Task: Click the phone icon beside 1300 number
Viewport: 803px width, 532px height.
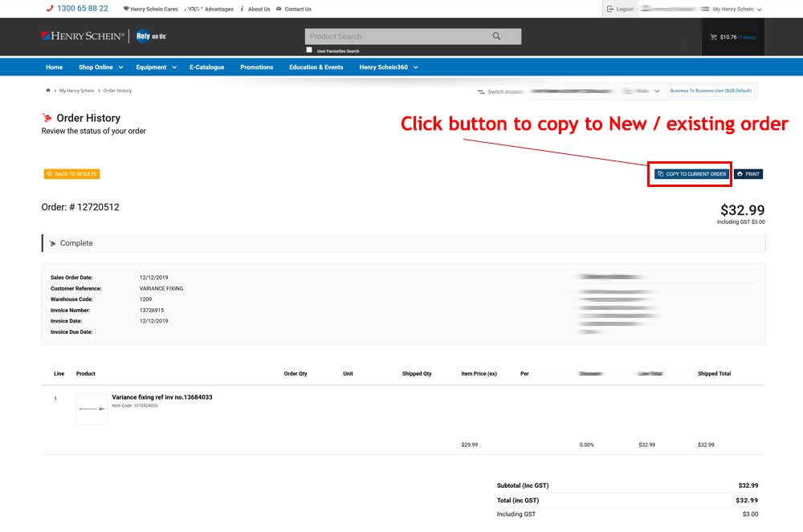Action: coord(50,9)
